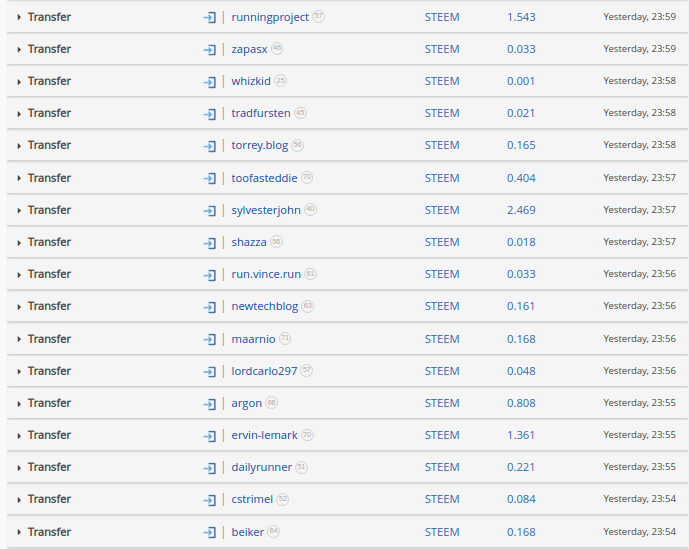The height and width of the screenshot is (549, 689).
Task: Expand the whizkid Transfer row arrow
Action: pos(19,82)
